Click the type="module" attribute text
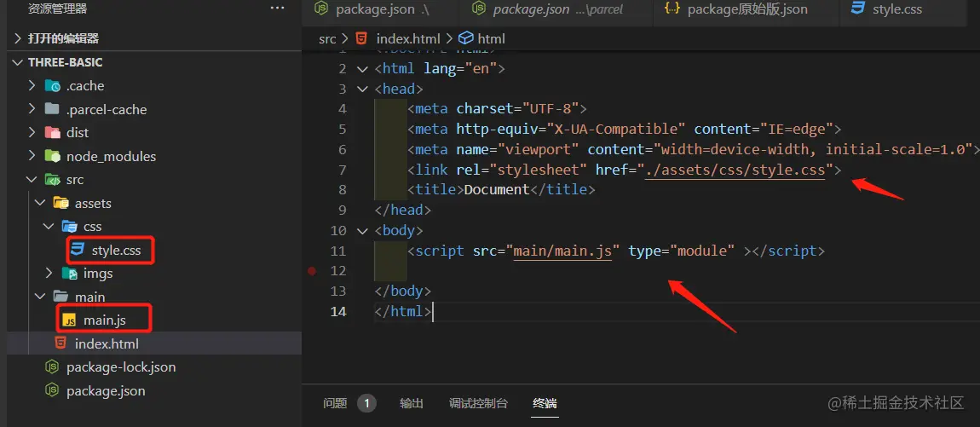Screen dimensions: 980x427 pyautogui.click(x=681, y=251)
